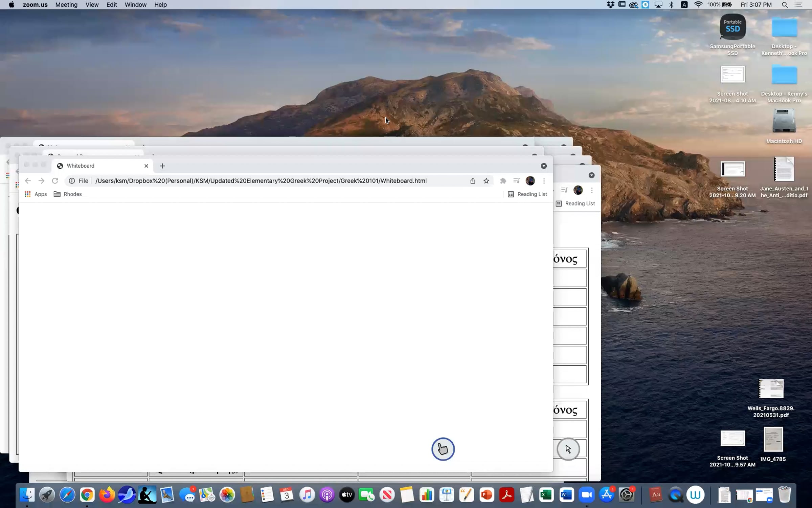Open Reading List in rear Chrome window

point(575,204)
